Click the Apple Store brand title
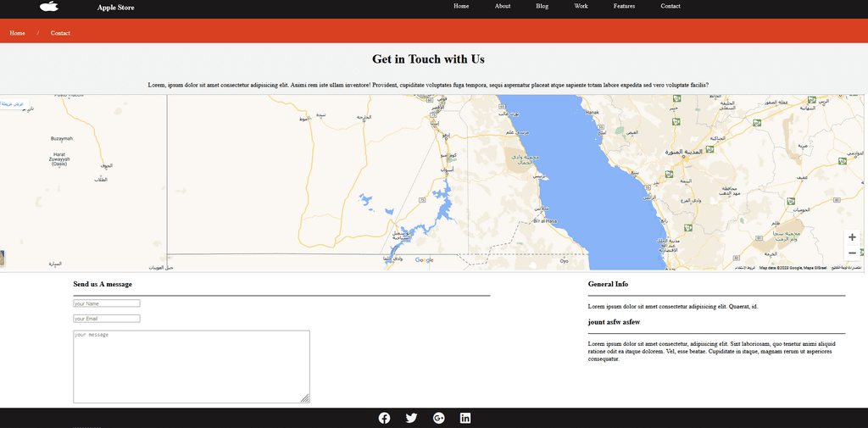868x428 pixels. click(x=115, y=7)
